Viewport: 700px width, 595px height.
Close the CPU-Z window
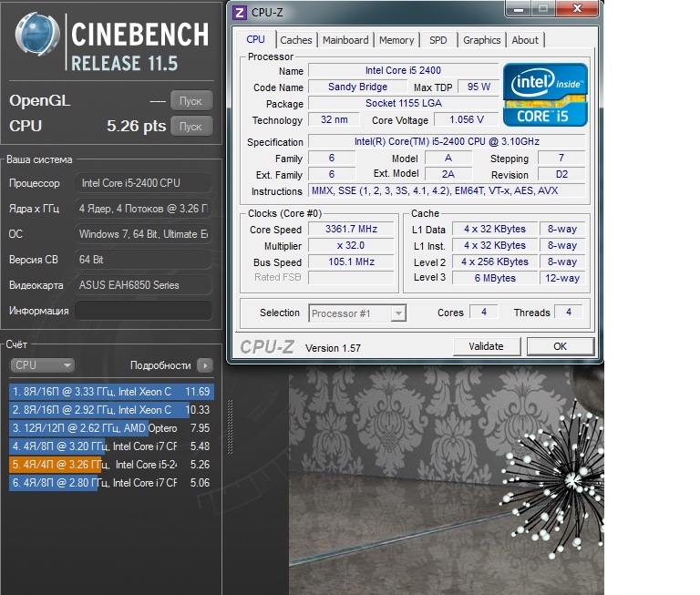(577, 8)
